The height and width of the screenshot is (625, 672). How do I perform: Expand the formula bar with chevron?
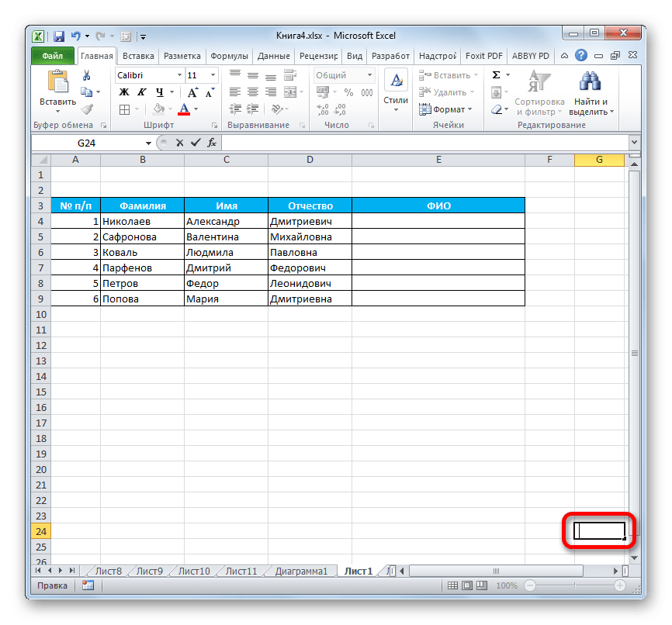(x=634, y=142)
